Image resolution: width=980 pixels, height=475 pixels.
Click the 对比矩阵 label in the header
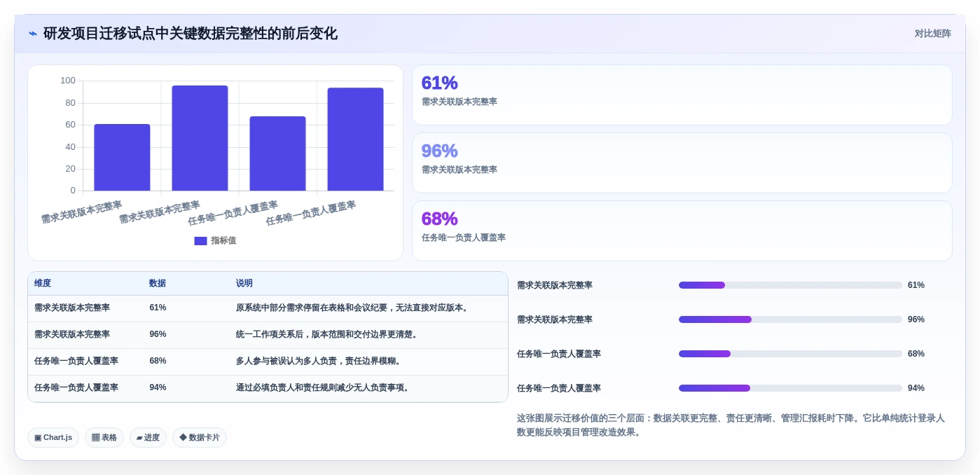(932, 34)
